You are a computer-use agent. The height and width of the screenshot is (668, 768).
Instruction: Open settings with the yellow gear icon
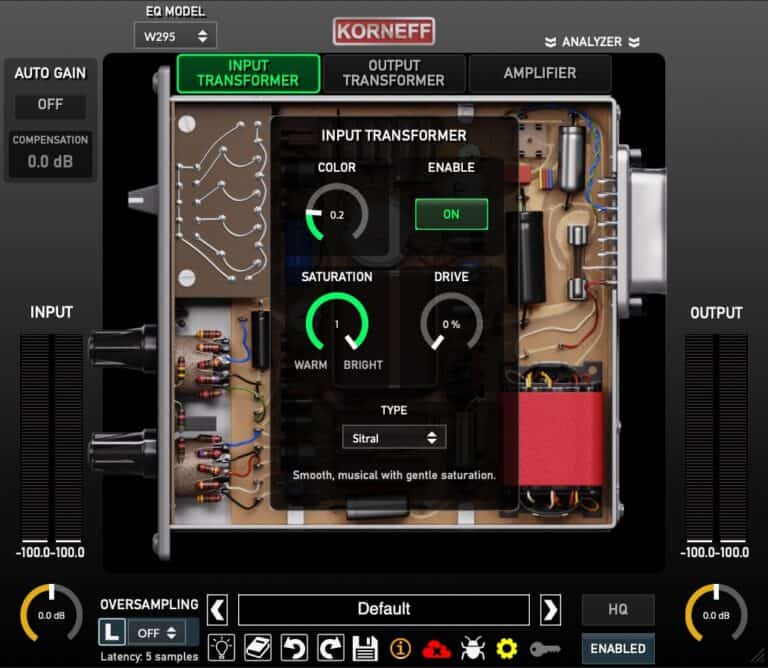507,648
